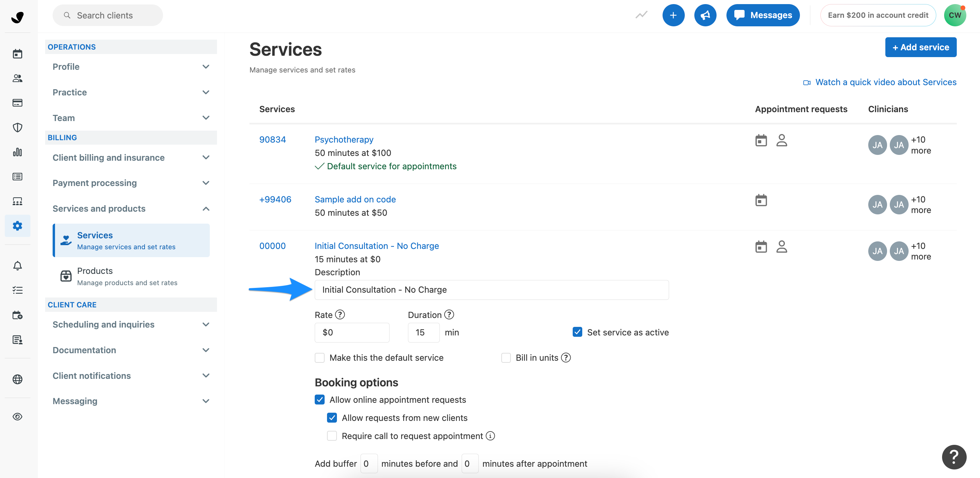This screenshot has width=980, height=478.
Task: Click +10 more clinicians in Psychotherapy row
Action: (x=921, y=145)
